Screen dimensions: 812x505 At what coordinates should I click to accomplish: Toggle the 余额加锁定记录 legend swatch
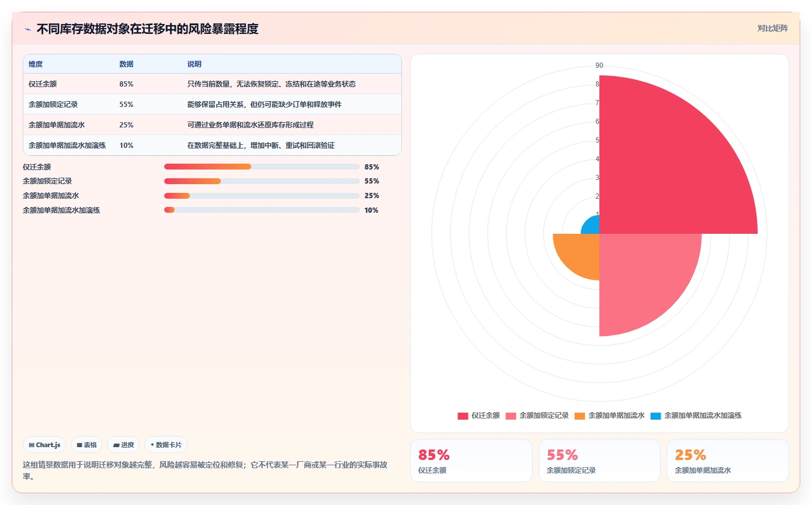tap(511, 416)
